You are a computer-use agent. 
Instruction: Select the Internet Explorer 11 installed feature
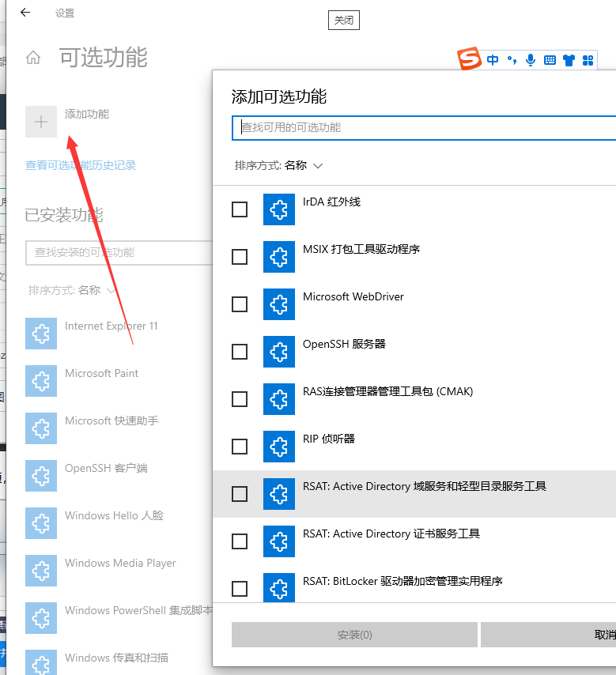pyautogui.click(x=111, y=326)
